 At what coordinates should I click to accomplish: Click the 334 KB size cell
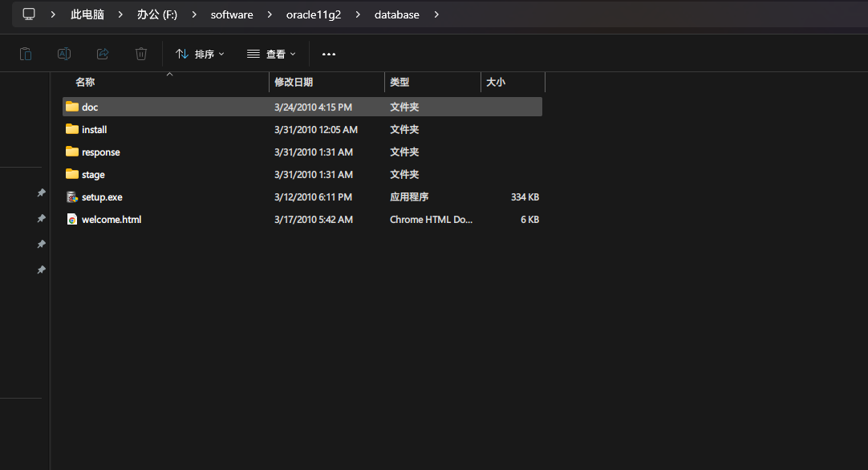tap(525, 197)
